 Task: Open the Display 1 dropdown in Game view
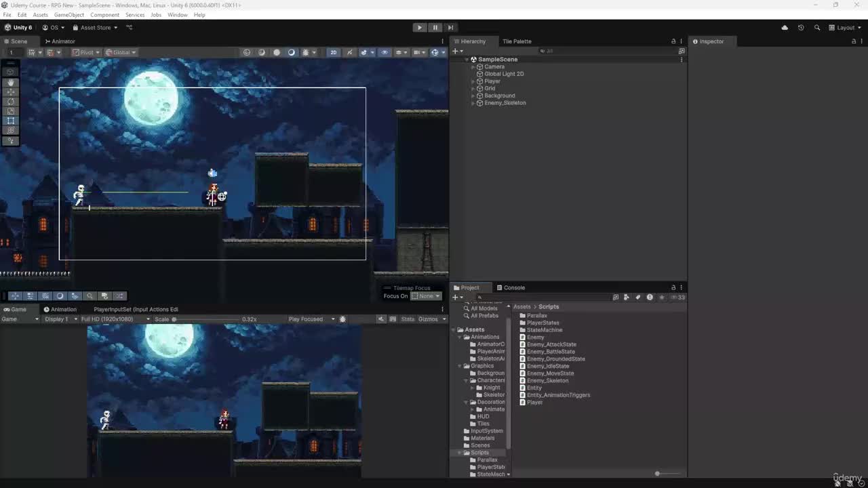[59, 319]
